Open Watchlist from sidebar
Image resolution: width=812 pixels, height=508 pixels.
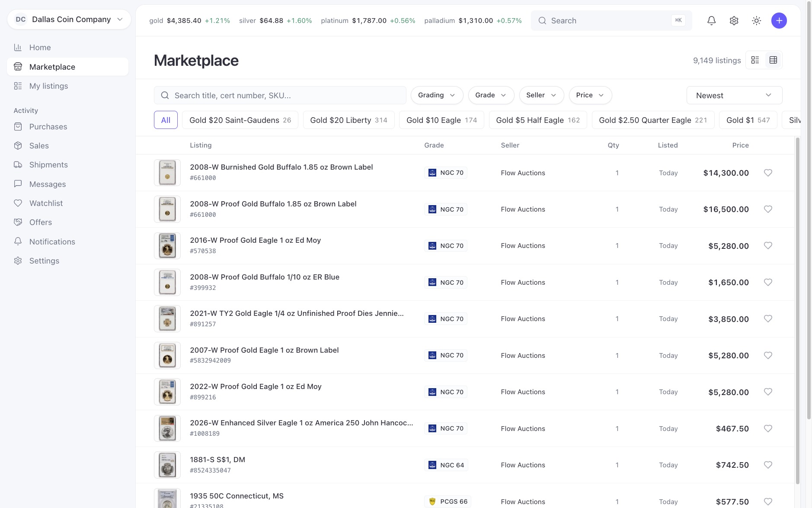click(67, 203)
